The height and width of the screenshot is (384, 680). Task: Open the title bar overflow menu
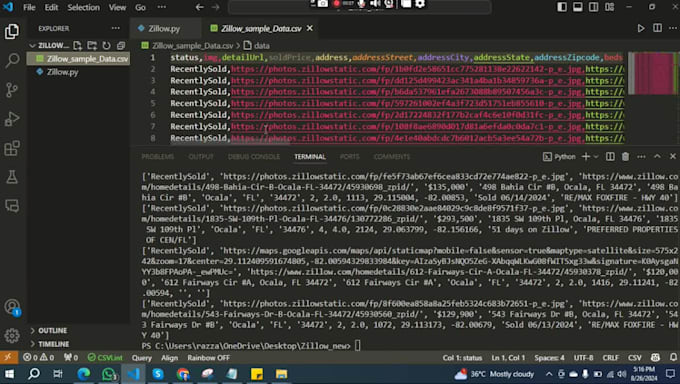pos(161,7)
